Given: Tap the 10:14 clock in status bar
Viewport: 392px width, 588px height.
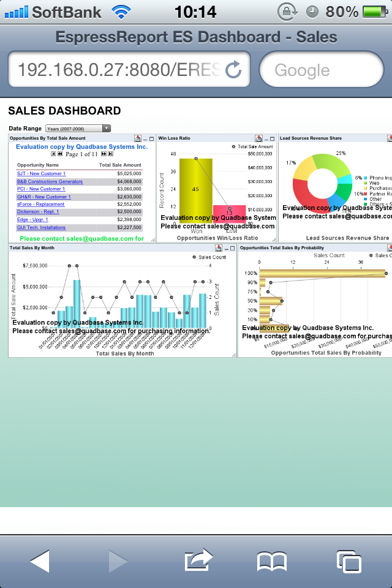Looking at the screenshot, I should (195, 12).
